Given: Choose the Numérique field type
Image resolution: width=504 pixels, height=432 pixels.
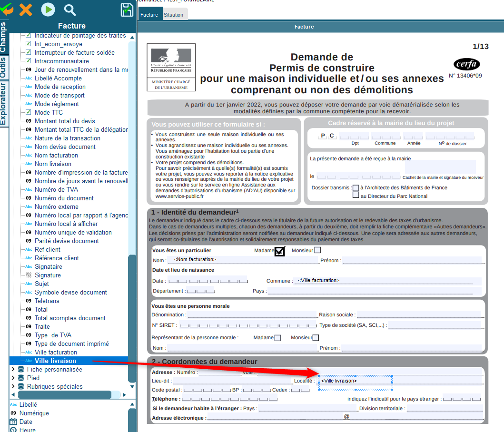Looking at the screenshot, I should pyautogui.click(x=34, y=413).
